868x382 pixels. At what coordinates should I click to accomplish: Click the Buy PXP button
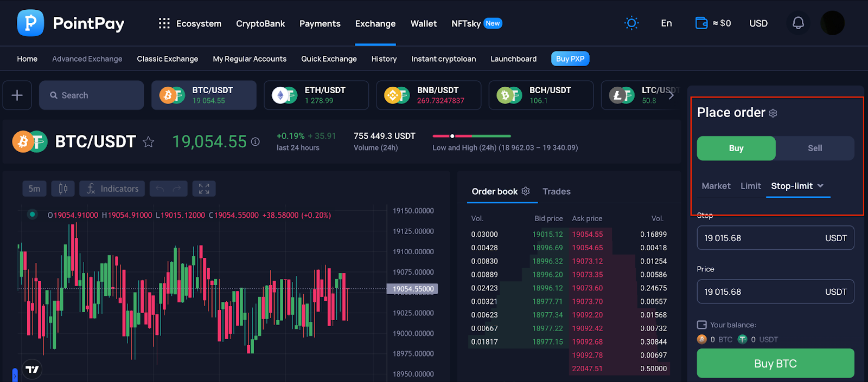(570, 59)
